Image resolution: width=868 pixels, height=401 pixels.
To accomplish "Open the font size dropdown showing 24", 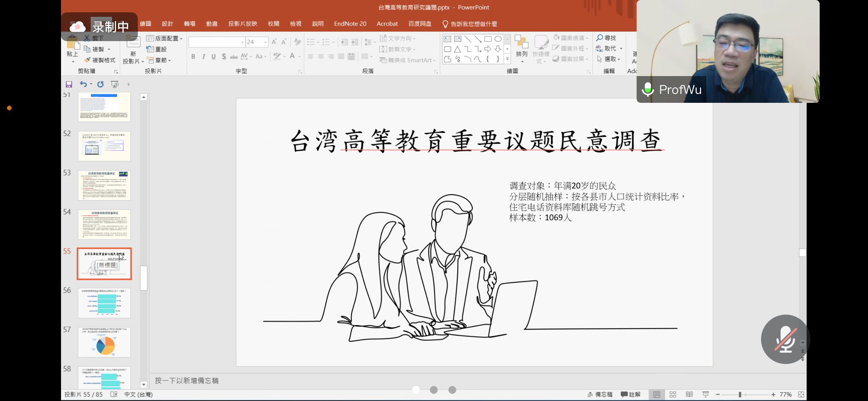I will click(x=265, y=42).
